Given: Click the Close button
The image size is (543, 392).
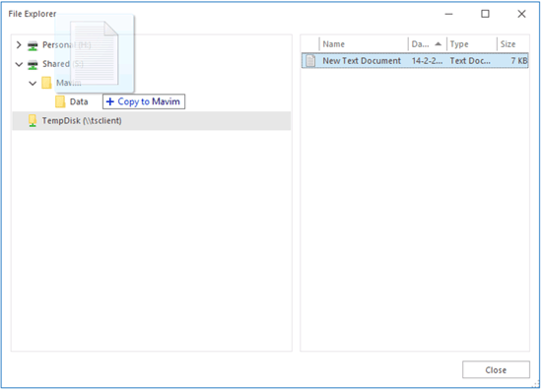Looking at the screenshot, I should click(496, 370).
